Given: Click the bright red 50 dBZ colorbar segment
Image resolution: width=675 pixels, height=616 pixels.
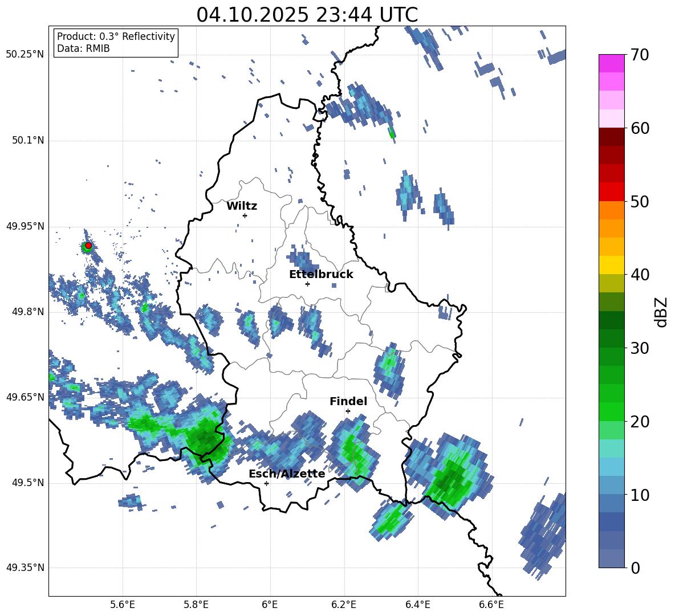Looking at the screenshot, I should coord(612,192).
